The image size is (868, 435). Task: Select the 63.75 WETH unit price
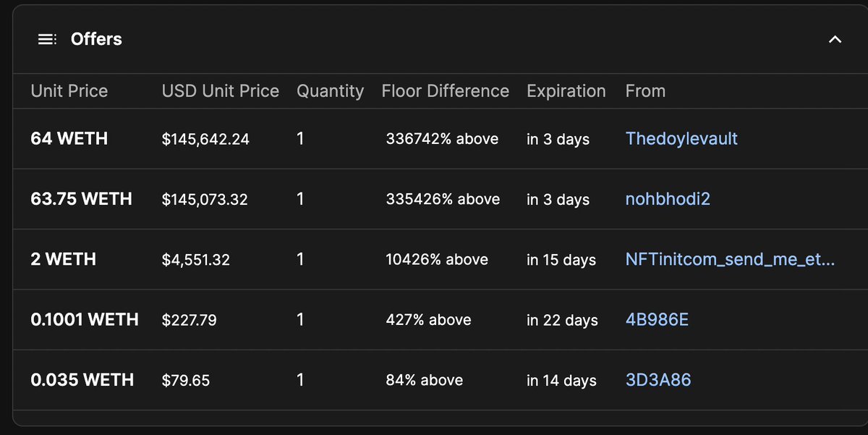[82, 198]
